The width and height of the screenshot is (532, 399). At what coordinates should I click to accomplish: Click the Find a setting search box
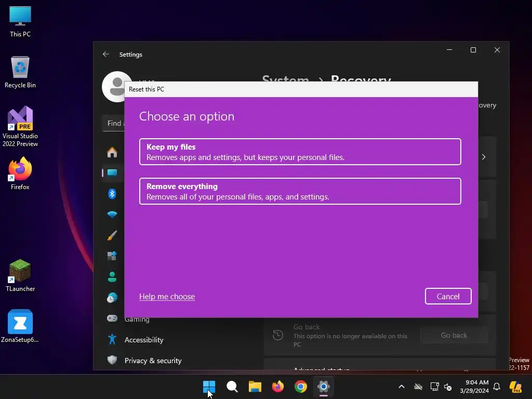tap(113, 123)
